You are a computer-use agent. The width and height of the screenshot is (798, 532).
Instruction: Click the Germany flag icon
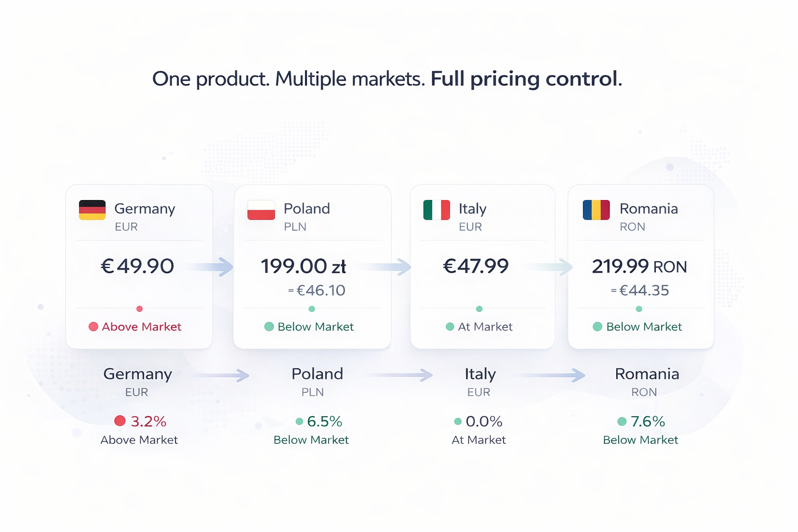tap(92, 210)
